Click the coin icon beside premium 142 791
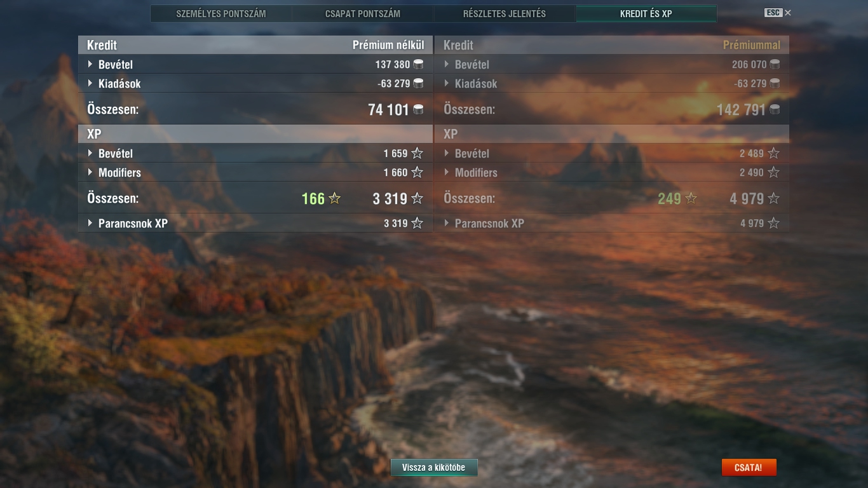The height and width of the screenshot is (488, 868). [x=775, y=110]
